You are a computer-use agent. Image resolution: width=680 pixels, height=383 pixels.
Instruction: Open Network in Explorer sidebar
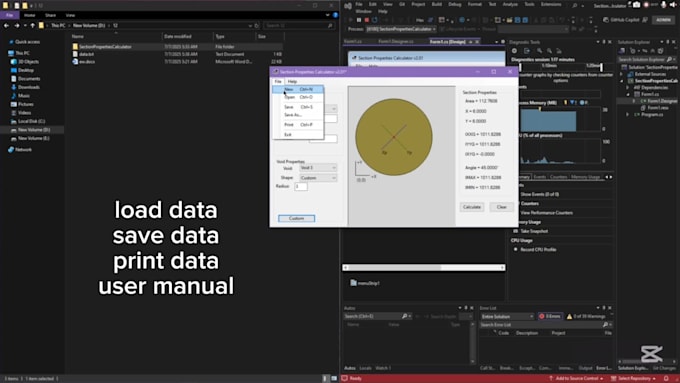click(23, 150)
